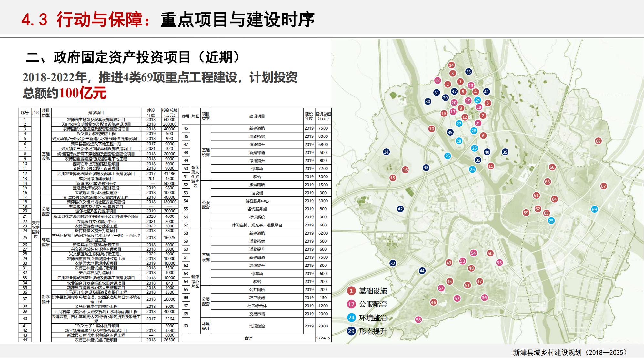The width and height of the screenshot is (644, 362).
Task: Click heading 政府固定资产投资项目（近期）
Action: click(147, 57)
